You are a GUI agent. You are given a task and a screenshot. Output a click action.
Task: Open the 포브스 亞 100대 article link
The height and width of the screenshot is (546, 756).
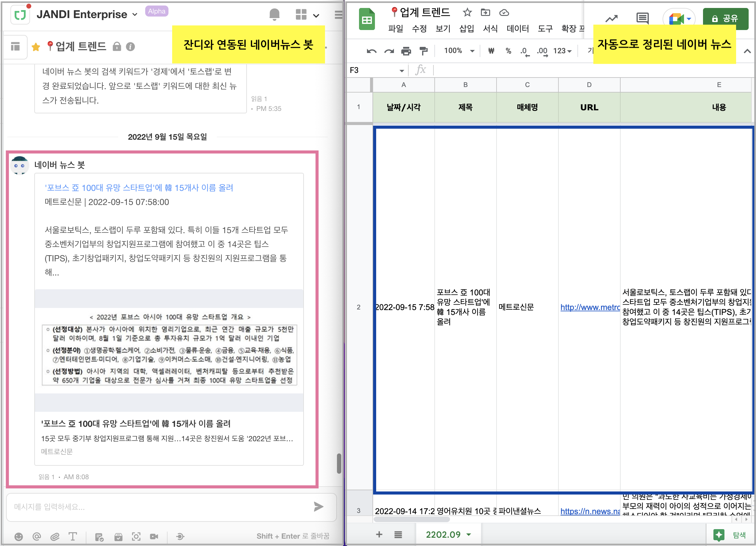click(139, 188)
